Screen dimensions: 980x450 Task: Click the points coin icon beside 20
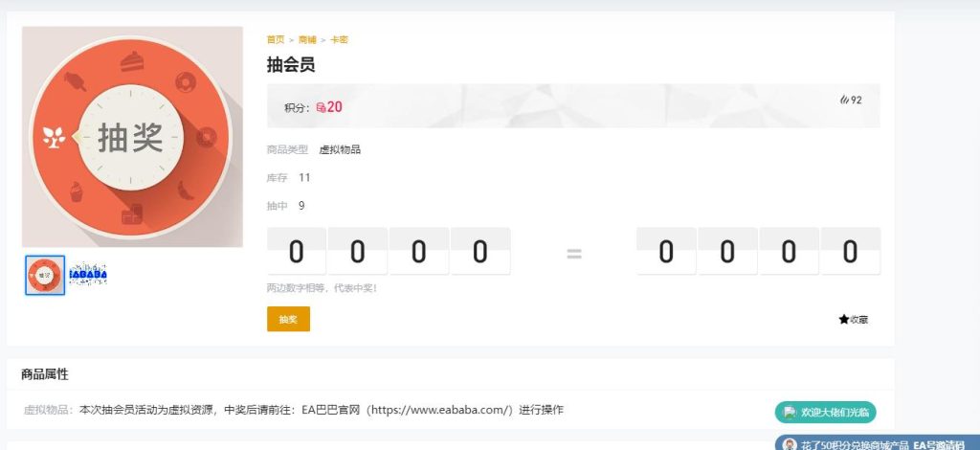click(321, 107)
